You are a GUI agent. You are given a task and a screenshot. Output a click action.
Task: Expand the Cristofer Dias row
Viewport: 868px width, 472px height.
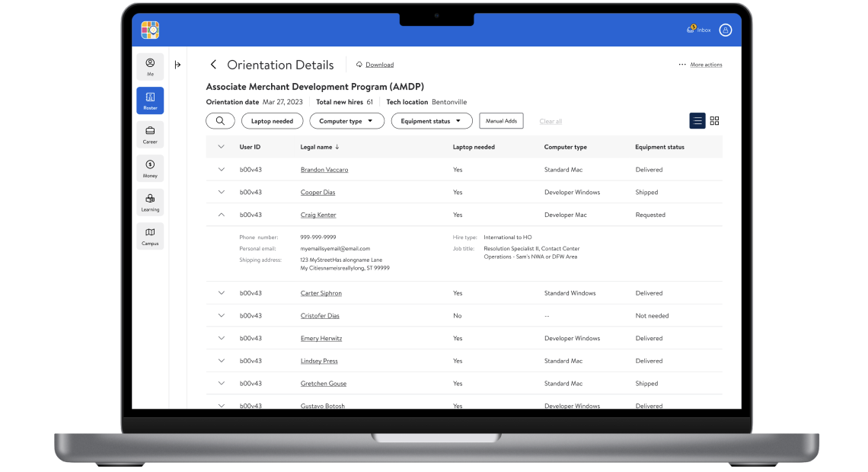[x=222, y=315]
